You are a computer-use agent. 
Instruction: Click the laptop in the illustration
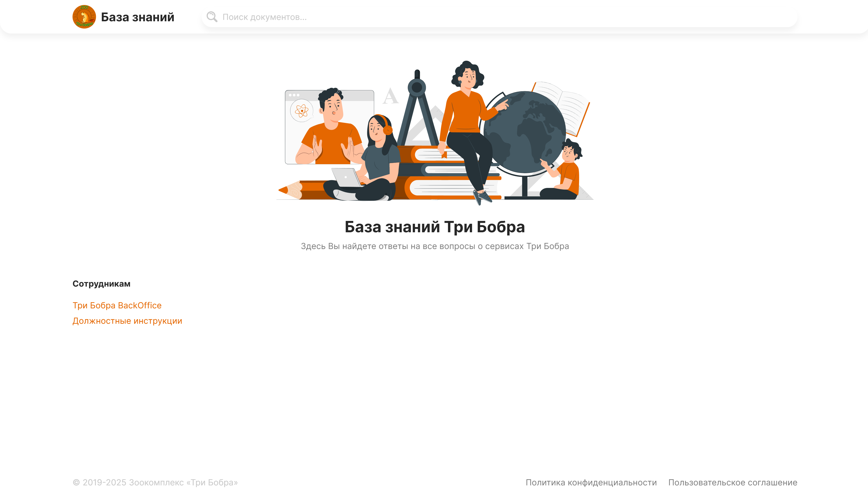pyautogui.click(x=346, y=177)
